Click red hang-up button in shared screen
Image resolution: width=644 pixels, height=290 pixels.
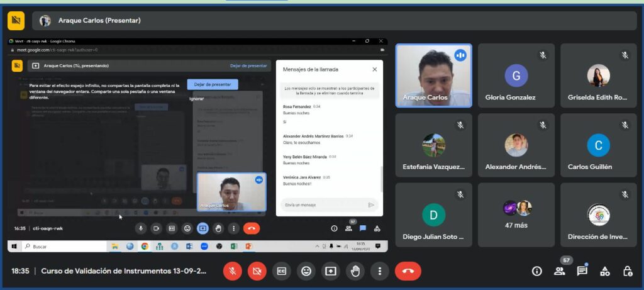(x=252, y=228)
